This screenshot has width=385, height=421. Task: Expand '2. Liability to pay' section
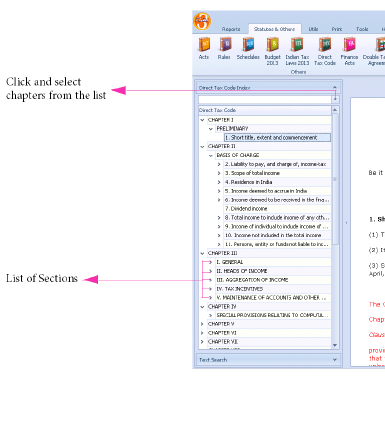[x=219, y=164]
